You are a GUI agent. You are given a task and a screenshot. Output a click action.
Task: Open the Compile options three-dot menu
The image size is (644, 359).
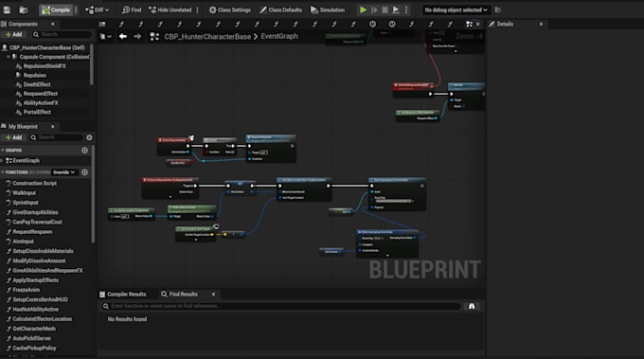[x=76, y=9]
